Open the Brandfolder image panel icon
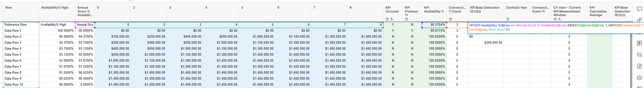644x88 pixels. [639, 43]
